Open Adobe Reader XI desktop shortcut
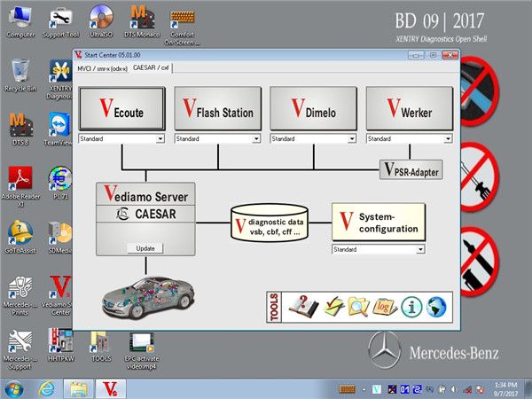This screenshot has width=532, height=399. coord(20,181)
